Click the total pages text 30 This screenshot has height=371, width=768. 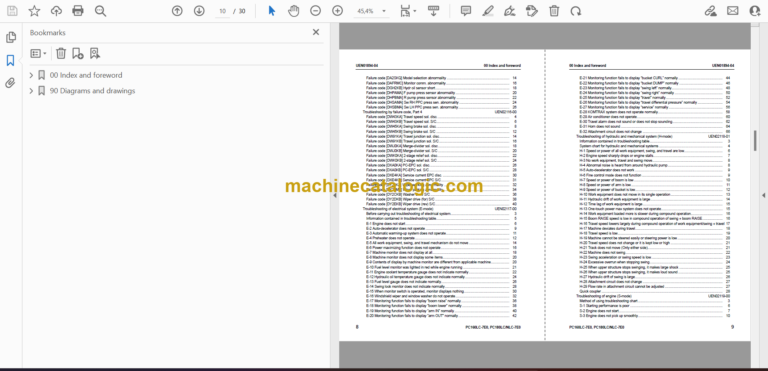pos(242,11)
